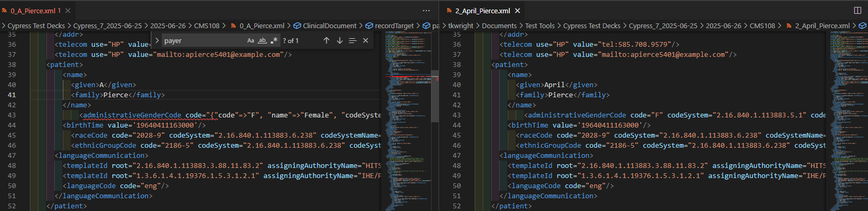Click 'tel:585.708.9579' telecom line in right editor

[590, 44]
